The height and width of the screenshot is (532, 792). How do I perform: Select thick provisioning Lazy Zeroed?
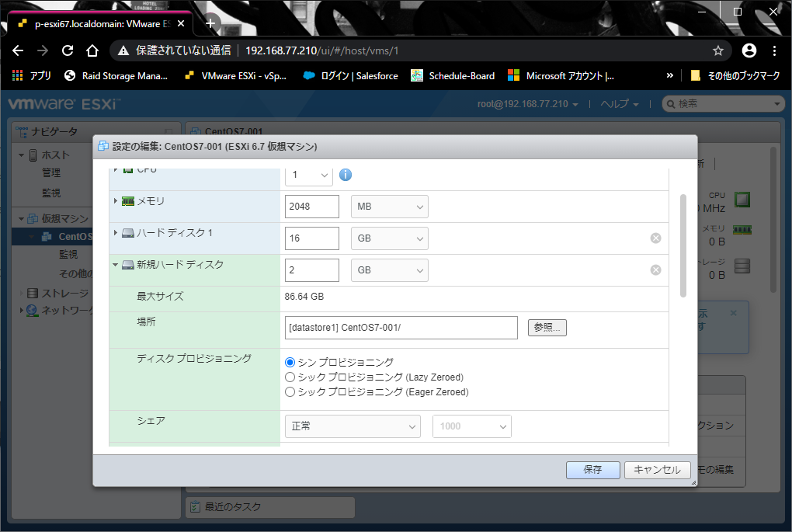pyautogui.click(x=290, y=377)
